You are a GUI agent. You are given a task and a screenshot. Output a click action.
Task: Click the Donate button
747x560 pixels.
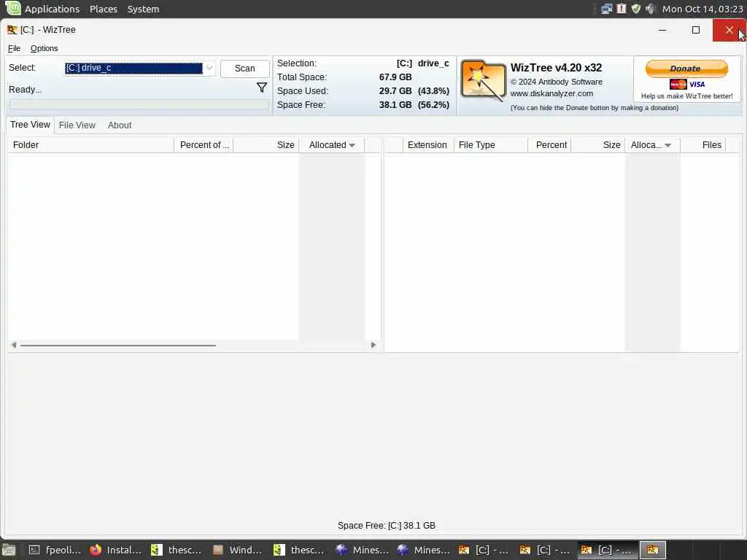pos(686,69)
